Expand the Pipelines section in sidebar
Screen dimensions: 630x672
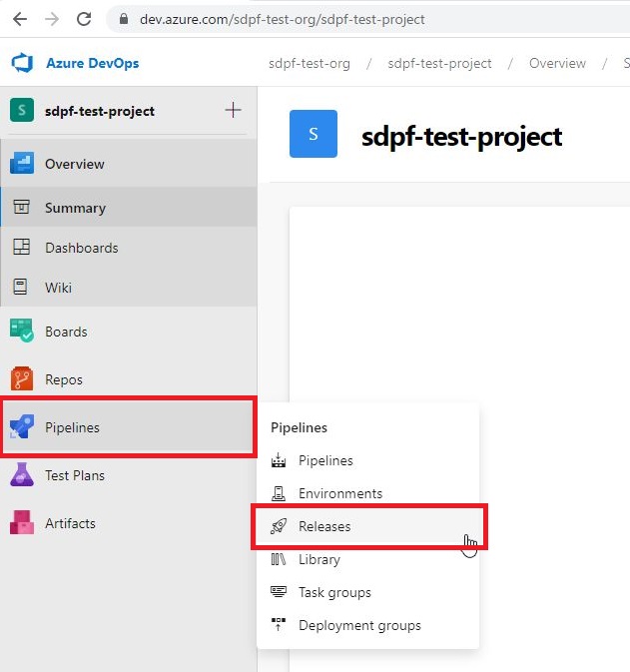[72, 427]
